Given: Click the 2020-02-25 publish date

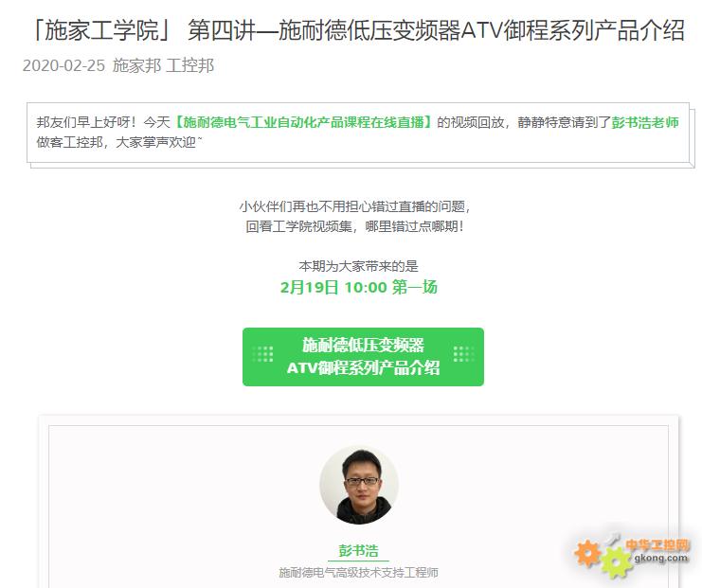Looking at the screenshot, I should click(x=63, y=65).
